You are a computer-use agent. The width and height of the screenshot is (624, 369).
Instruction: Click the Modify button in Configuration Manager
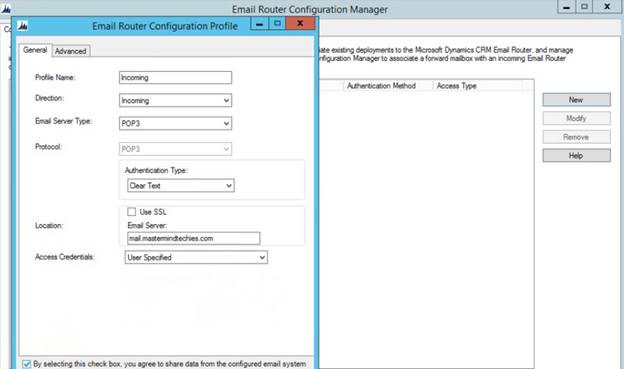tap(576, 118)
